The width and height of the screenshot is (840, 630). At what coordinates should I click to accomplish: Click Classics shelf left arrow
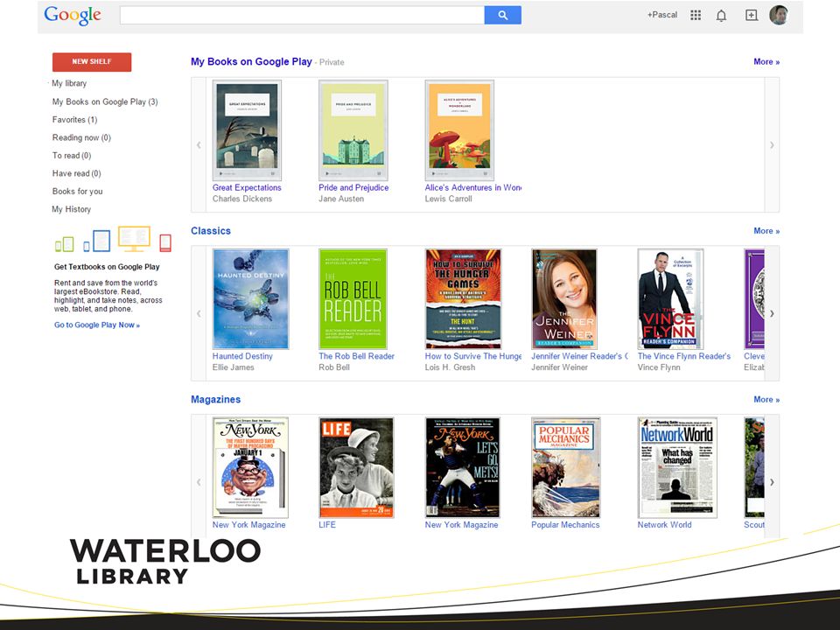(x=199, y=313)
